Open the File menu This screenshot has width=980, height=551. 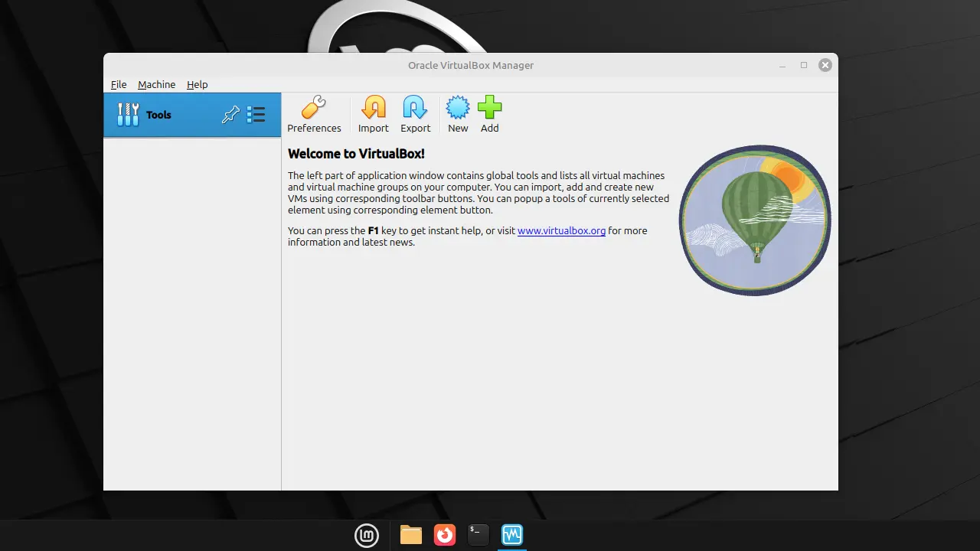(119, 84)
